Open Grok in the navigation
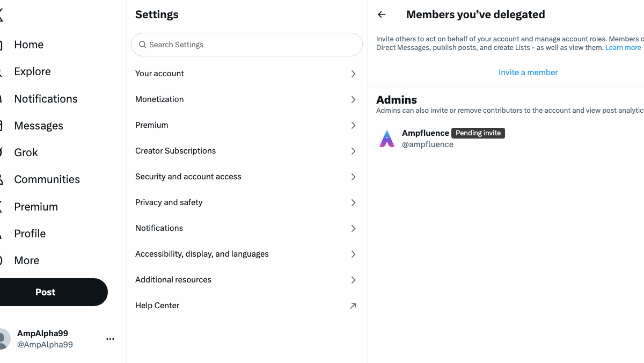 pyautogui.click(x=26, y=153)
